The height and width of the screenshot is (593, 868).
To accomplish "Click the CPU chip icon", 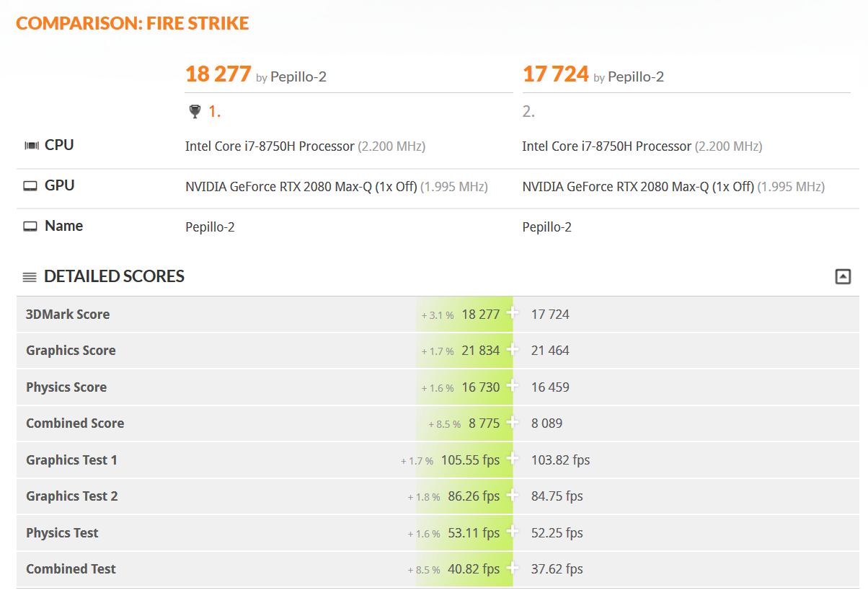I will [x=31, y=146].
